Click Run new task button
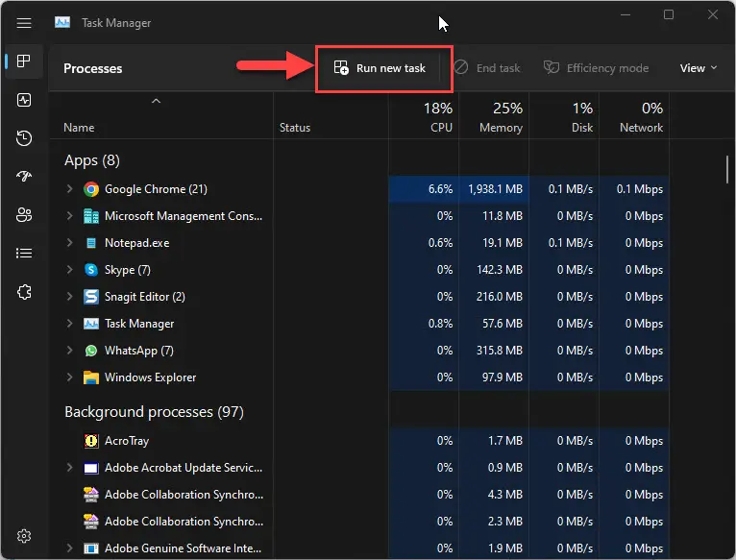 point(380,68)
